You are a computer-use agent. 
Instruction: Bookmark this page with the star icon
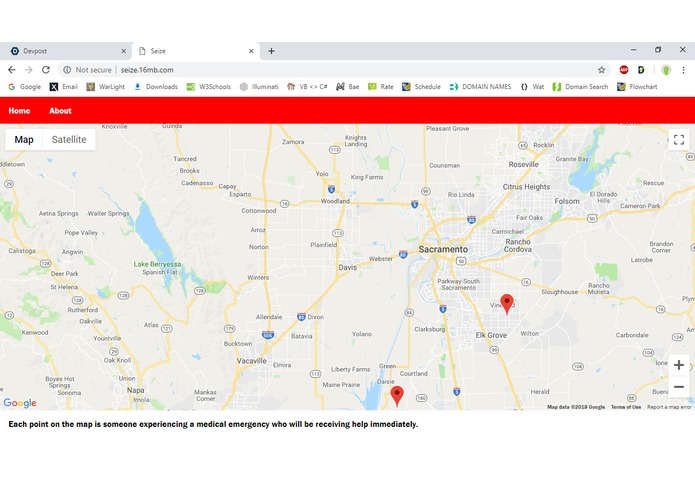click(601, 70)
